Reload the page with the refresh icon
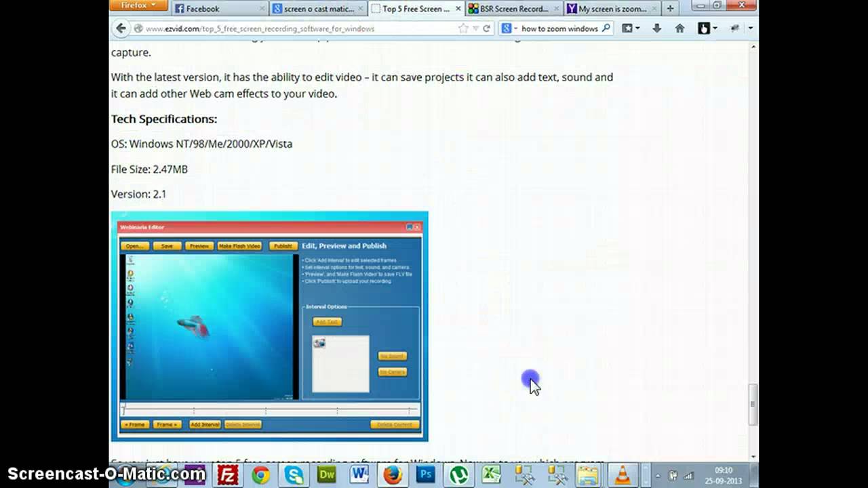 click(486, 28)
